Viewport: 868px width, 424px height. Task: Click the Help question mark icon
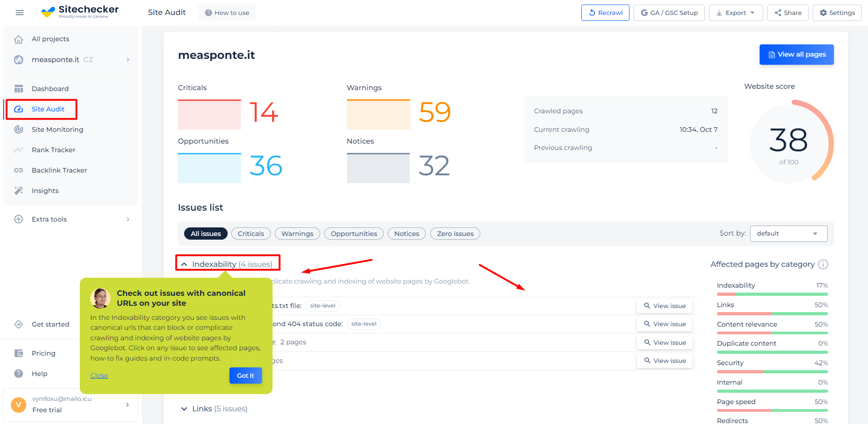pos(19,374)
